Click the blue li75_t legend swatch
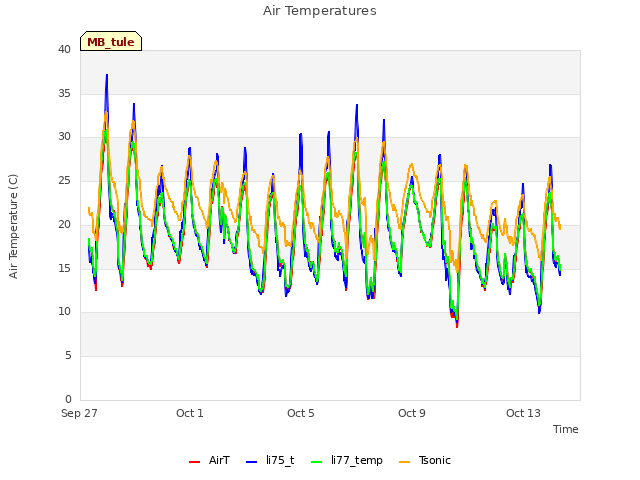Viewport: 640px width, 480px height. 252,462
